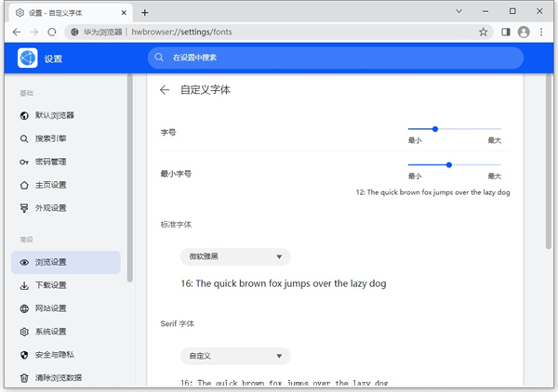Click the key icon beside 密码管理
Screen dimensions: 558x392
click(24, 162)
